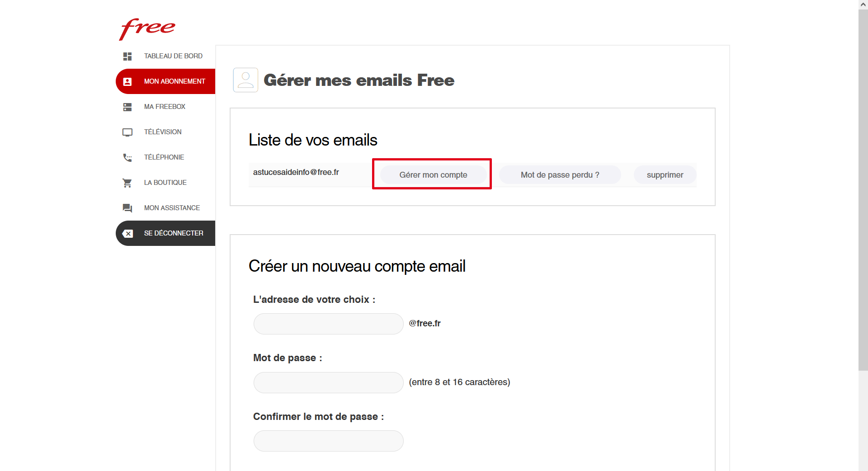Select astucesaideinfo@free.fr email text
868x471 pixels.
296,172
